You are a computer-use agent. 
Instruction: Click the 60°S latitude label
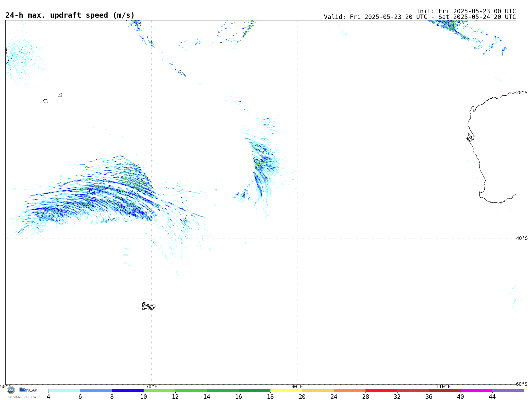(522, 384)
